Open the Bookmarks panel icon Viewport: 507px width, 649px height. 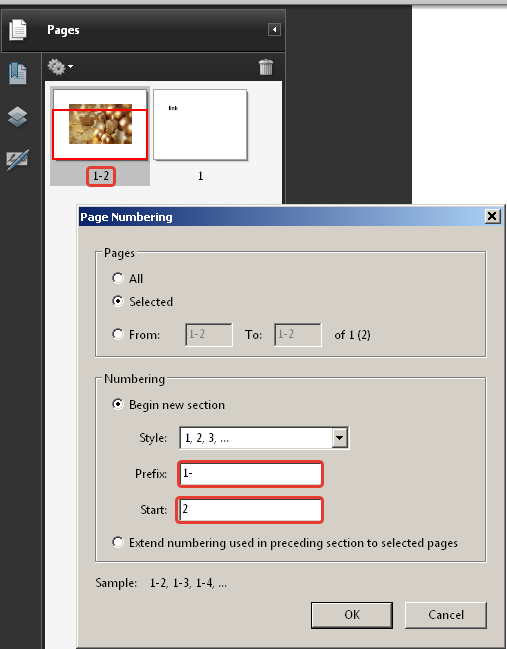tap(18, 74)
